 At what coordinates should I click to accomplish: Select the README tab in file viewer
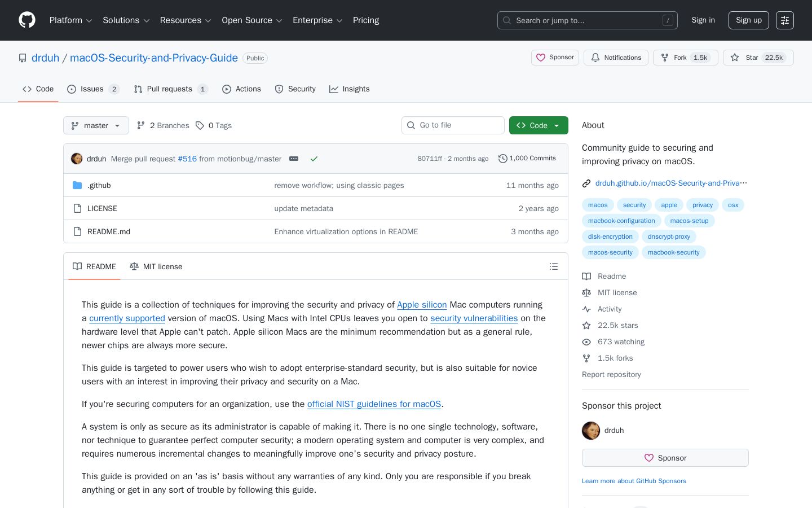(x=94, y=266)
